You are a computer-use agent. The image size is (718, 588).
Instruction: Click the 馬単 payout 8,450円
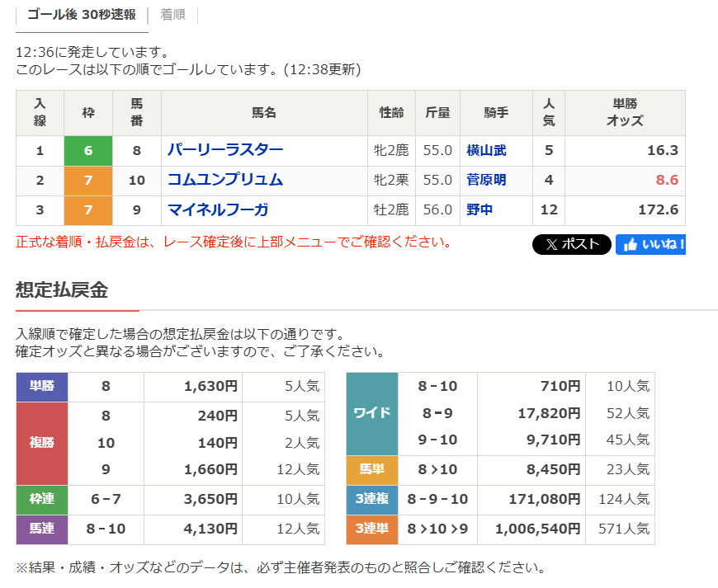553,469
